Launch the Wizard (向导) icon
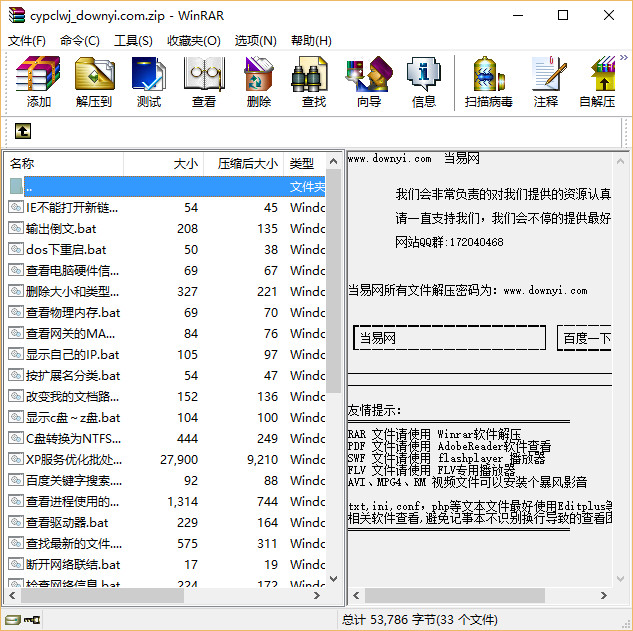Image resolution: width=633 pixels, height=631 pixels. point(369,83)
